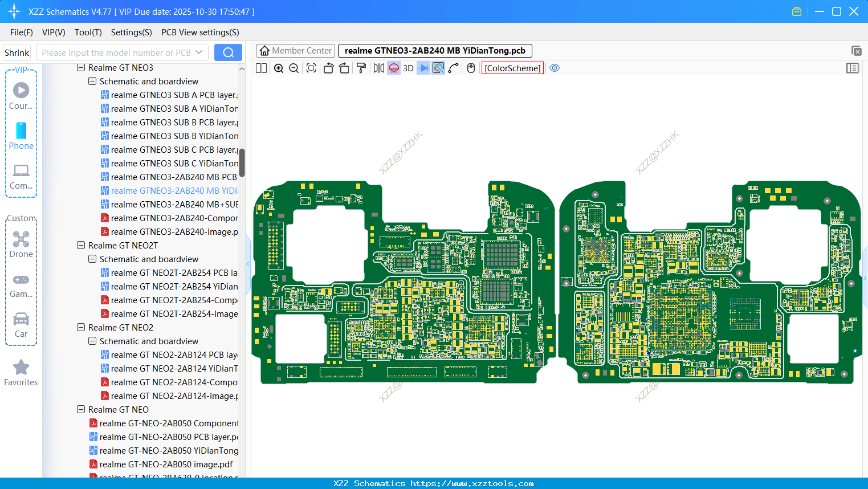The width and height of the screenshot is (868, 489).
Task: Toggle the 3D view mode
Action: (x=408, y=68)
